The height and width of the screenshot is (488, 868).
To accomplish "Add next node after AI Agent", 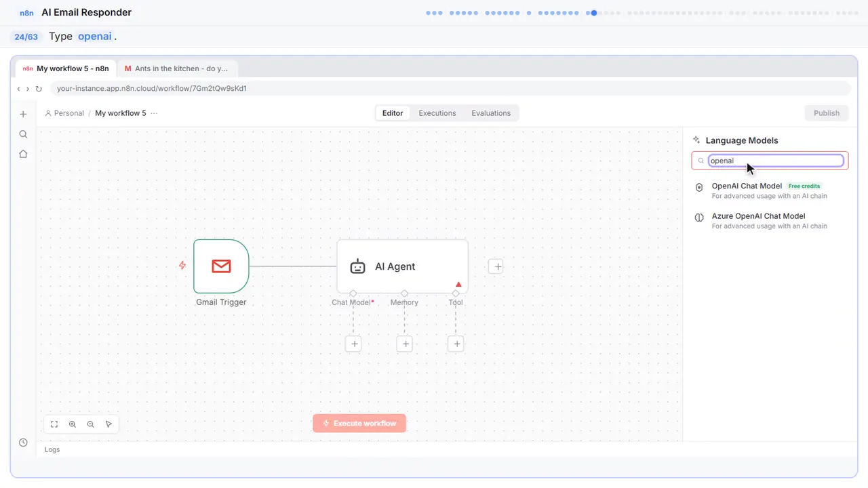I will [497, 266].
